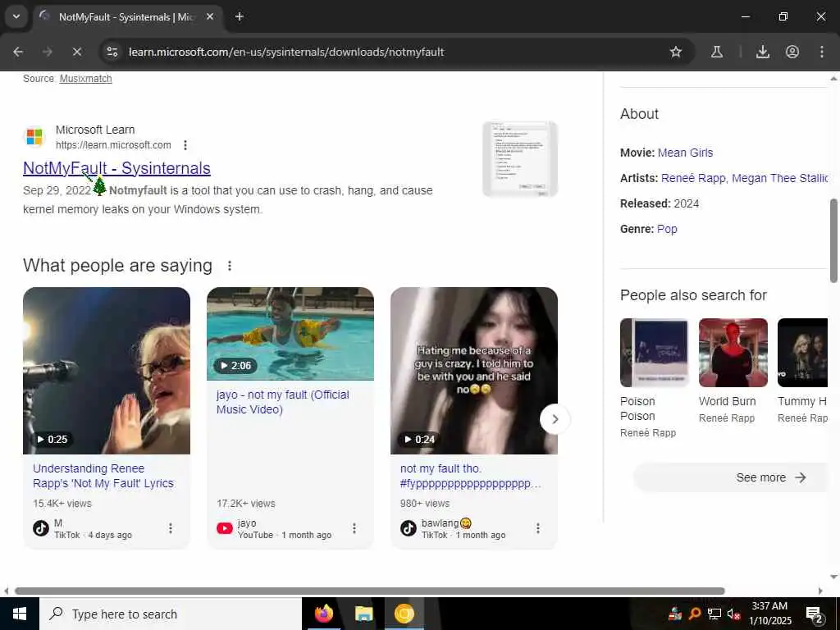Click the horizontal page scrollbar
This screenshot has width=840, height=630.
370,591
